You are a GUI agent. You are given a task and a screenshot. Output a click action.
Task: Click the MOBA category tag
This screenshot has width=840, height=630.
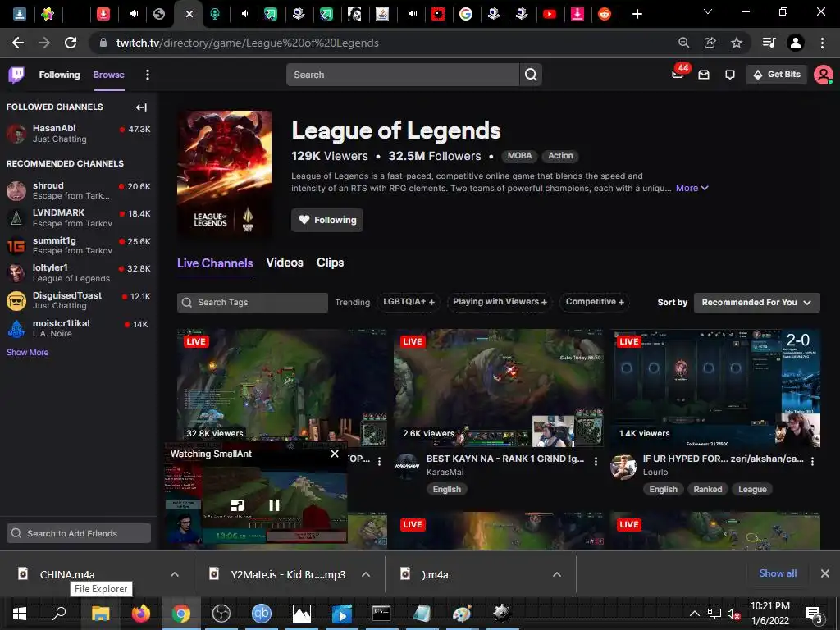tap(519, 156)
